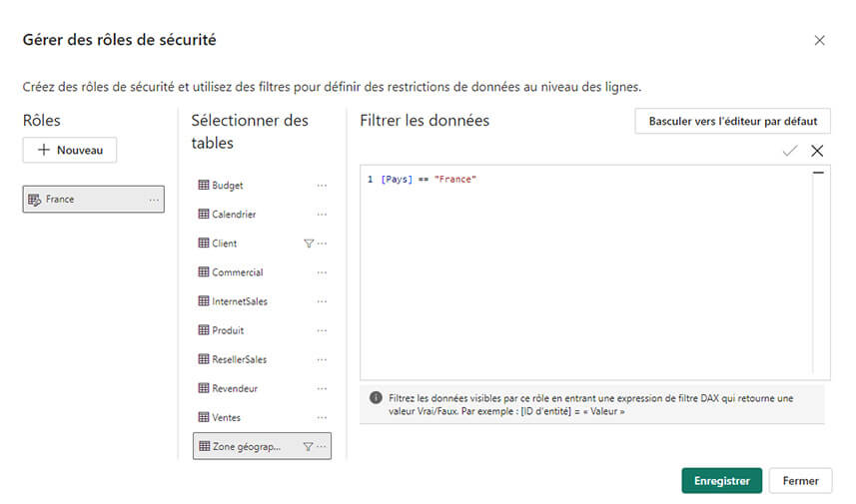The height and width of the screenshot is (504, 856).
Task: Select the Commercial table
Action: tap(262, 272)
